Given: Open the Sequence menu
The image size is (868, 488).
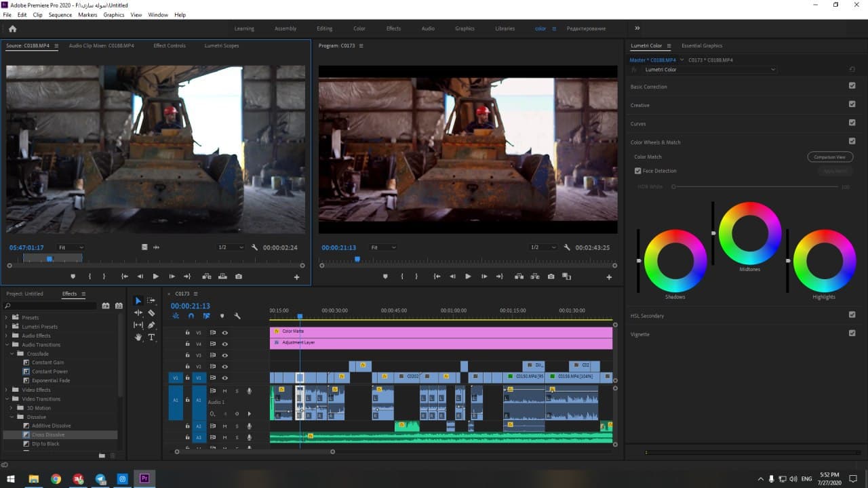Looking at the screenshot, I should point(60,14).
